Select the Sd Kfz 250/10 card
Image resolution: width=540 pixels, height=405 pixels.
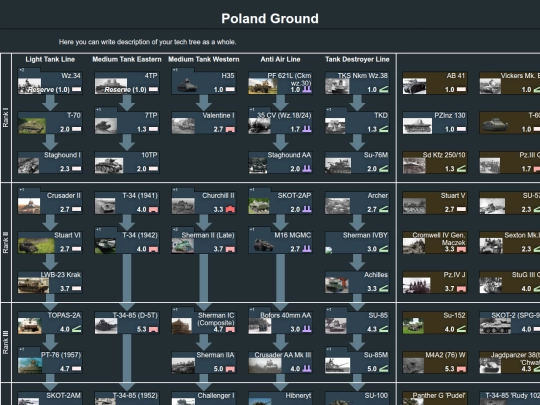tap(435, 162)
